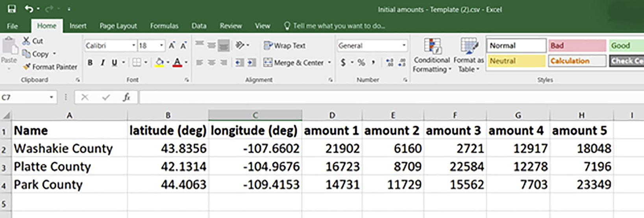Open the font name dropdown showing Calibri

(x=133, y=46)
